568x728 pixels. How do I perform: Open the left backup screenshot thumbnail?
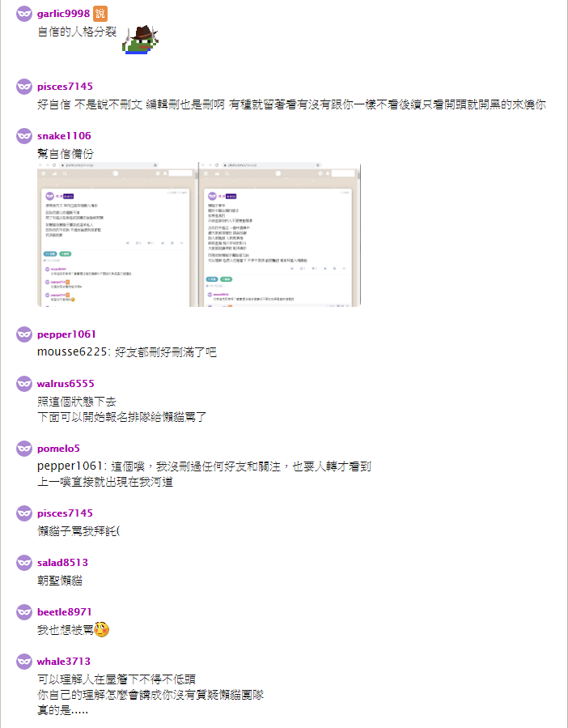pyautogui.click(x=117, y=235)
